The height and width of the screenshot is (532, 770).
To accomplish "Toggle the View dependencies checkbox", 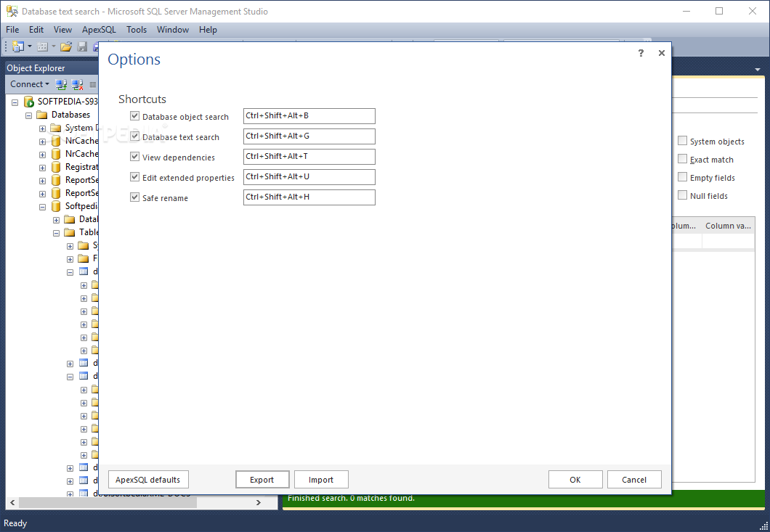I will click(134, 157).
